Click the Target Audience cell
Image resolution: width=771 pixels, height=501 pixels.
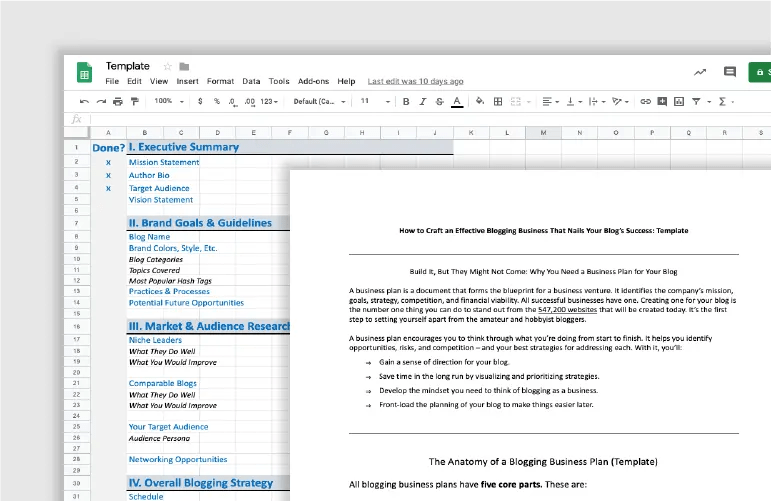tap(159, 188)
